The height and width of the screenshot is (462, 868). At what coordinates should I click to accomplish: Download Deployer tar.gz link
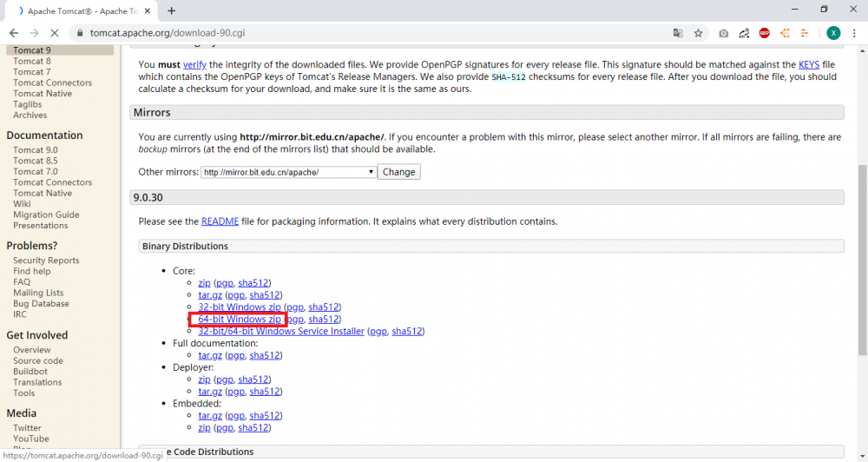pyautogui.click(x=210, y=393)
